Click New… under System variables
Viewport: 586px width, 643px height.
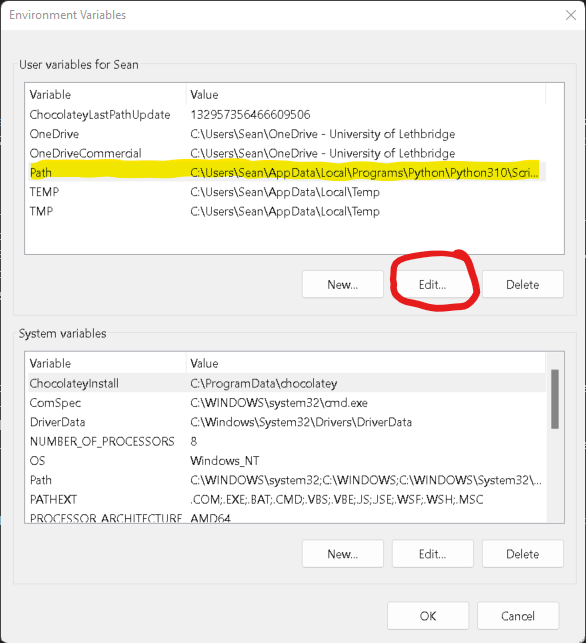pyautogui.click(x=343, y=554)
